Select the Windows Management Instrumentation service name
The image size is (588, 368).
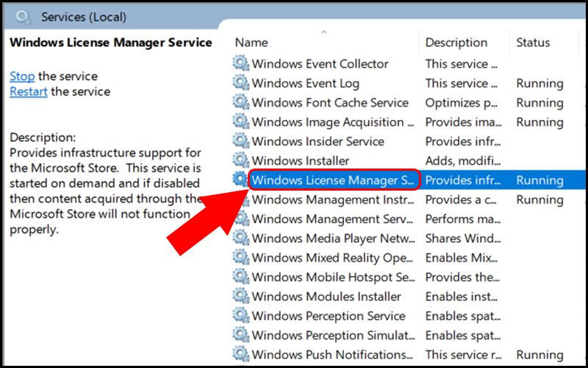332,199
